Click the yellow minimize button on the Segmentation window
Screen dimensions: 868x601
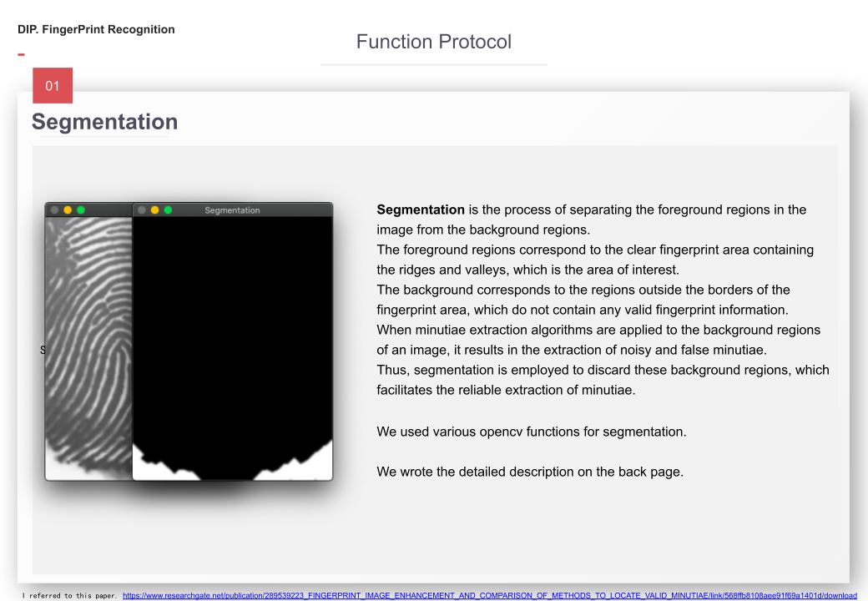(154, 210)
